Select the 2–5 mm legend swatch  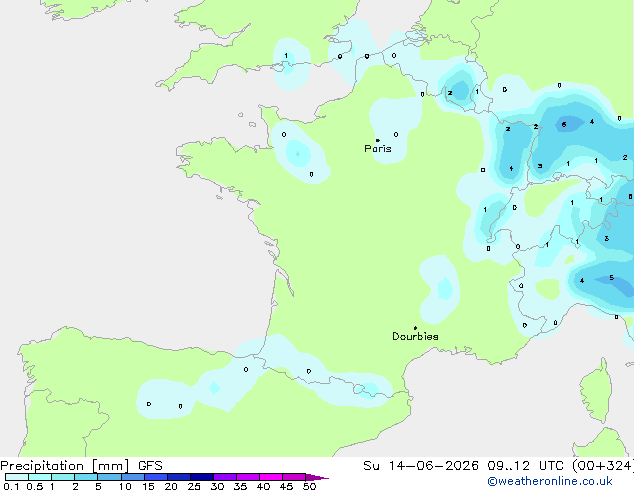pyautogui.click(x=86, y=477)
